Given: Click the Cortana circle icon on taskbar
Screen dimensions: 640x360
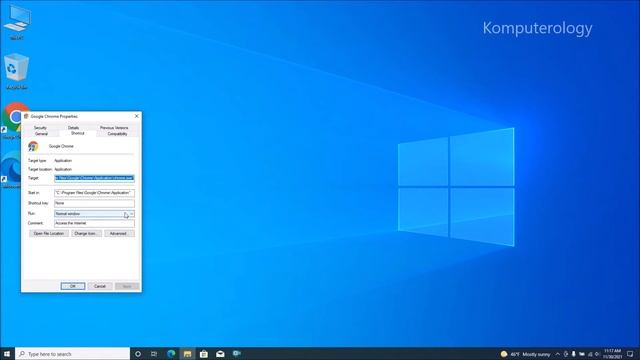Looking at the screenshot, I should [x=138, y=354].
